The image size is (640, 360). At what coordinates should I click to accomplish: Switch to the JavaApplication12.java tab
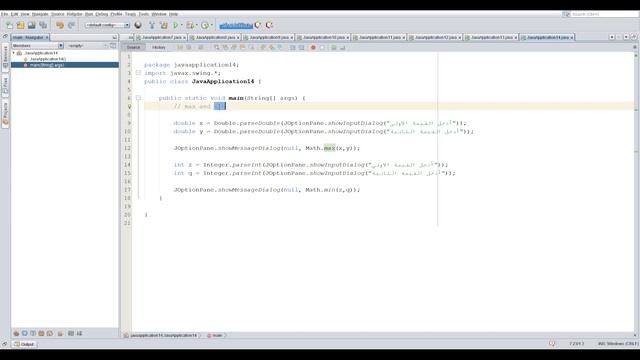click(x=435, y=37)
